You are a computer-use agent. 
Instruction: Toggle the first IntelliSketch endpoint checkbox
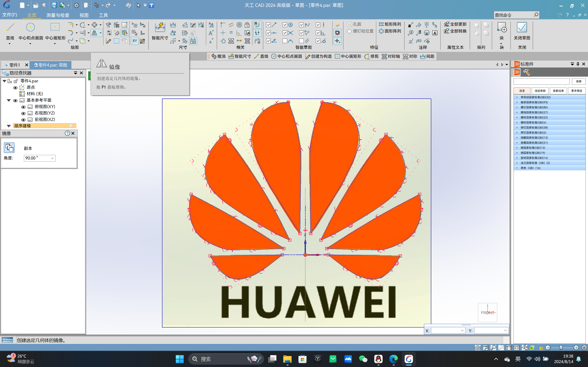(x=268, y=25)
